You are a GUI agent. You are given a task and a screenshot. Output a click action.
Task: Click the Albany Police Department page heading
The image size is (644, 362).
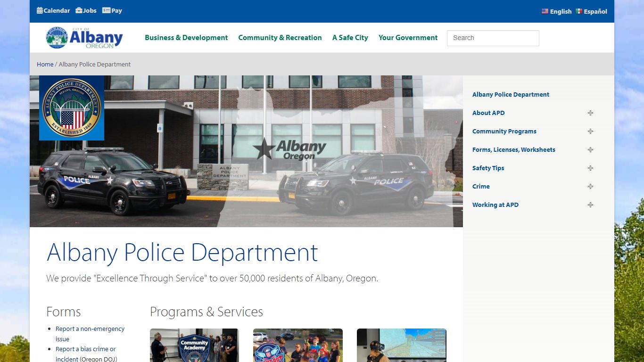(182, 253)
